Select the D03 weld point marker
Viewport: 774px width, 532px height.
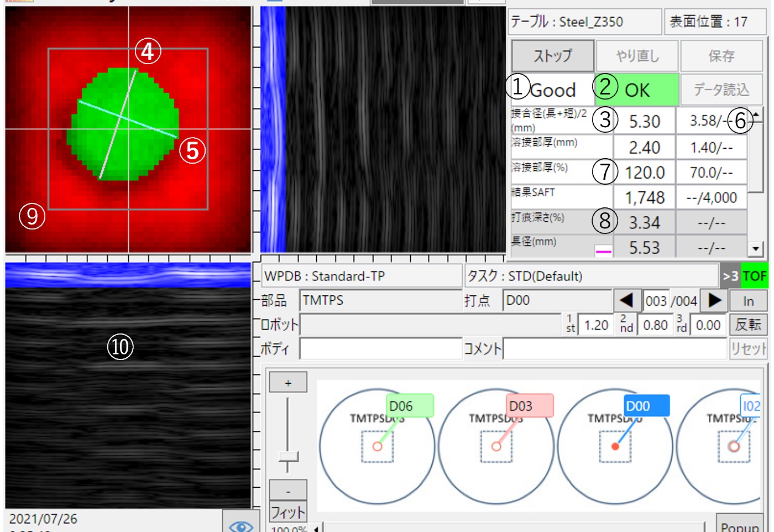[x=529, y=406]
